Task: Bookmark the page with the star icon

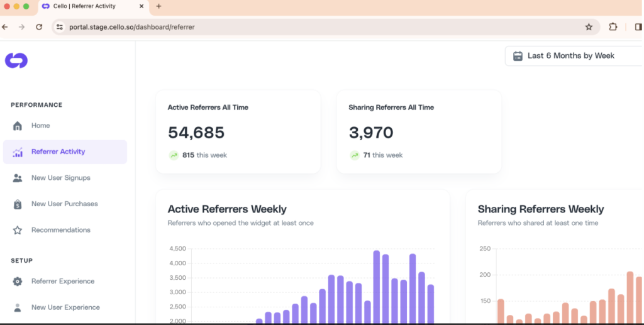Action: click(x=589, y=27)
